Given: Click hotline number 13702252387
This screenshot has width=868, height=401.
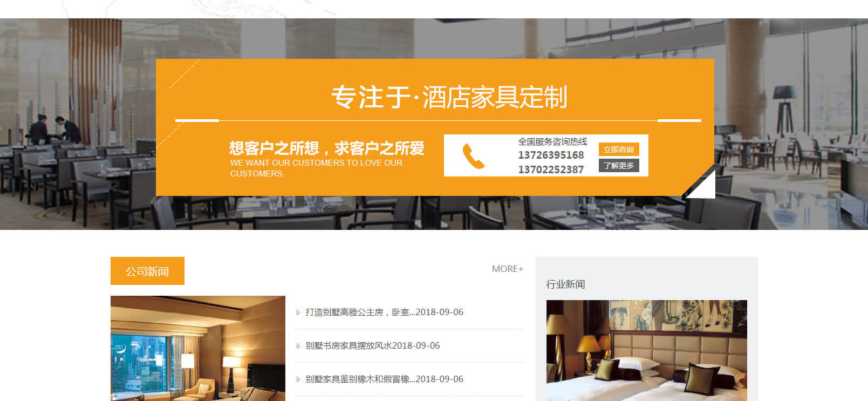Looking at the screenshot, I should pyautogui.click(x=551, y=169).
